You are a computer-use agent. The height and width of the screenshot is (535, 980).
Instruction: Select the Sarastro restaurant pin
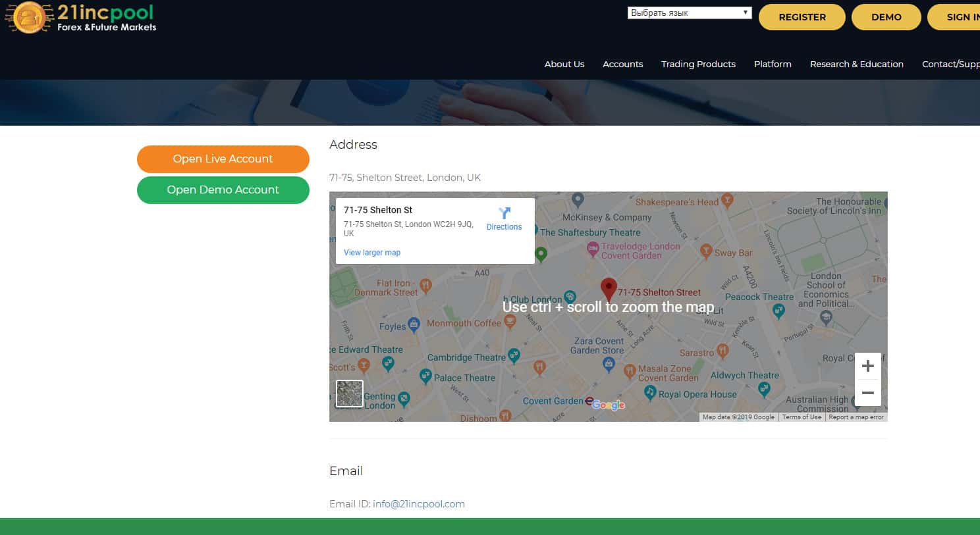click(722, 351)
